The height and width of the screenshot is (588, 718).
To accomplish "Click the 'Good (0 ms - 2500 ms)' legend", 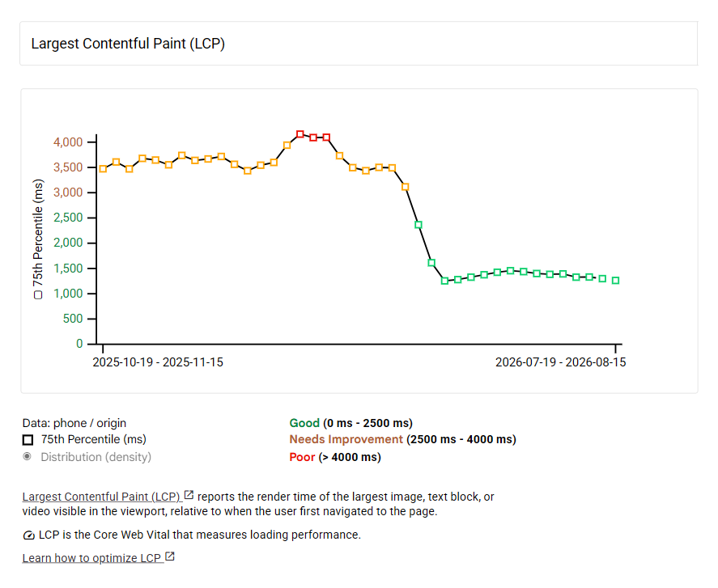I will (351, 423).
